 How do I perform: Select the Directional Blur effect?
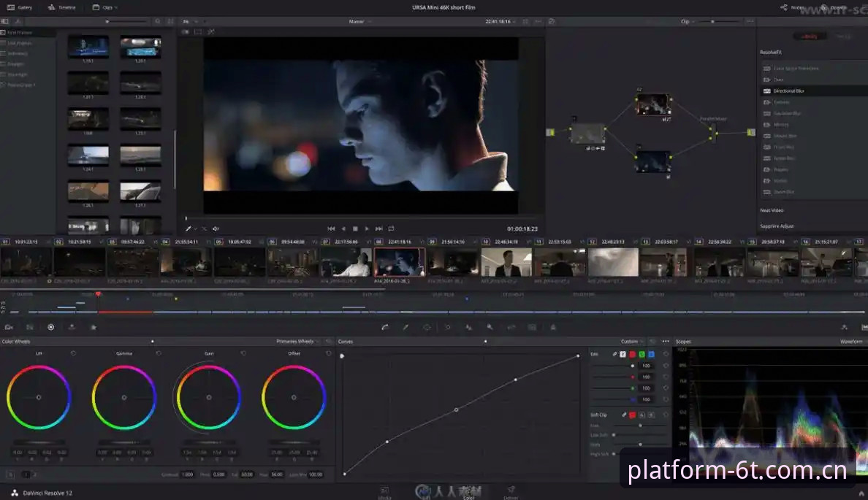click(815, 91)
